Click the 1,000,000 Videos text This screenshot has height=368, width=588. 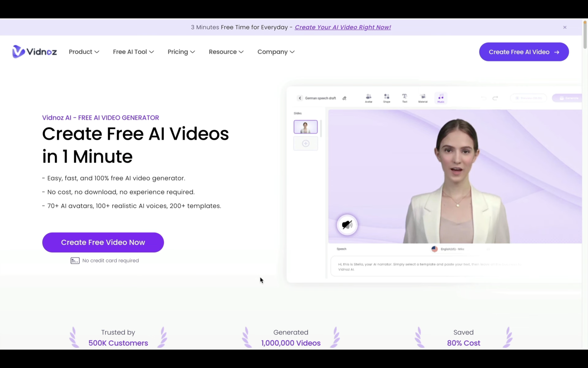click(291, 343)
